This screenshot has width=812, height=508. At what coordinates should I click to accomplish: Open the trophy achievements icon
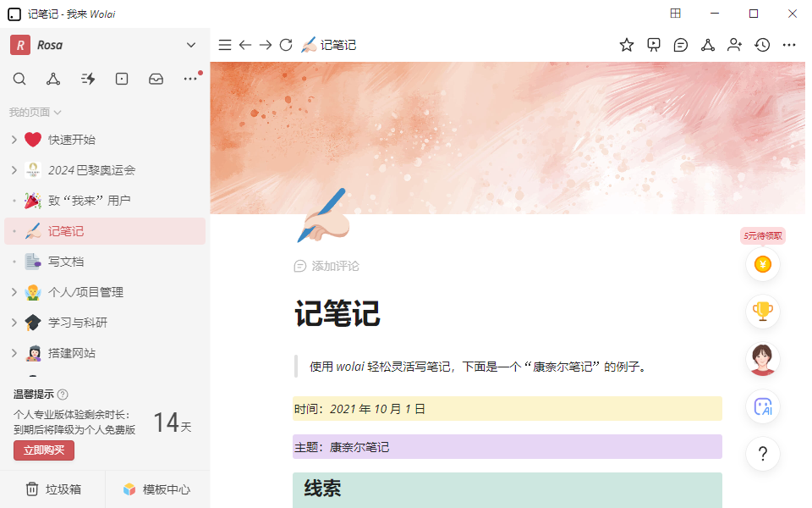tap(763, 311)
